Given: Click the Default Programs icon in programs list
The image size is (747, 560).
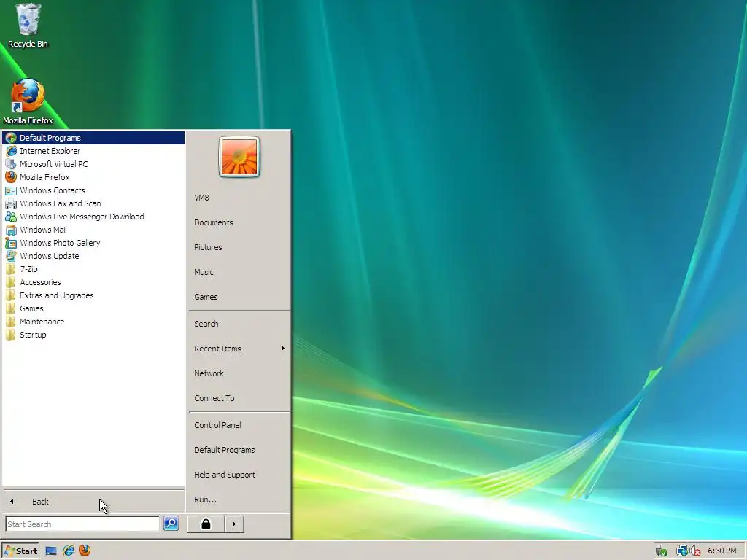Looking at the screenshot, I should coord(10,138).
